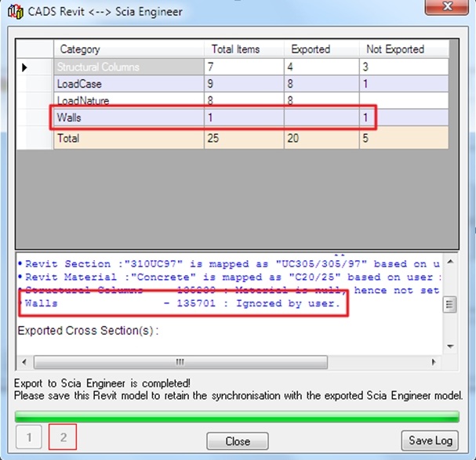476x460 pixels.
Task: Click Not Exported value 5 in Total row
Action: tap(404, 139)
